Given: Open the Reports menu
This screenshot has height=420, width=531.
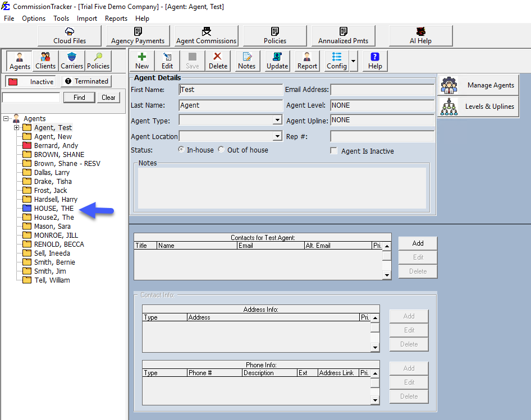Looking at the screenshot, I should pos(116,19).
